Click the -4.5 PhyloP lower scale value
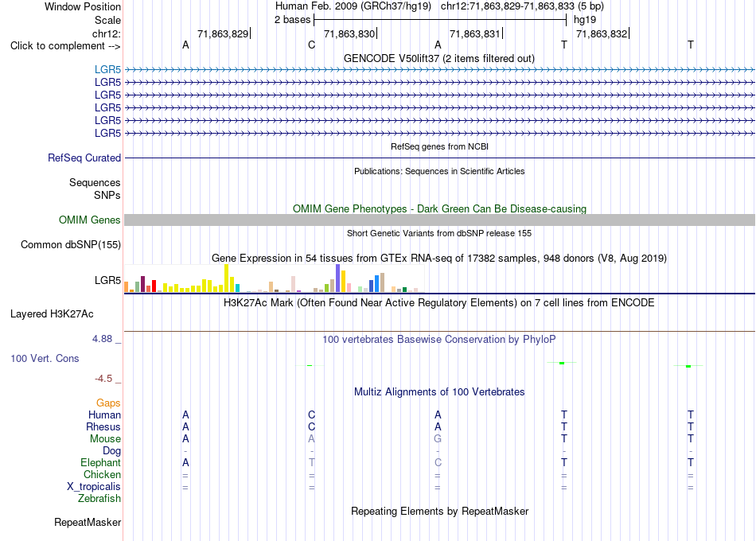 coord(103,379)
